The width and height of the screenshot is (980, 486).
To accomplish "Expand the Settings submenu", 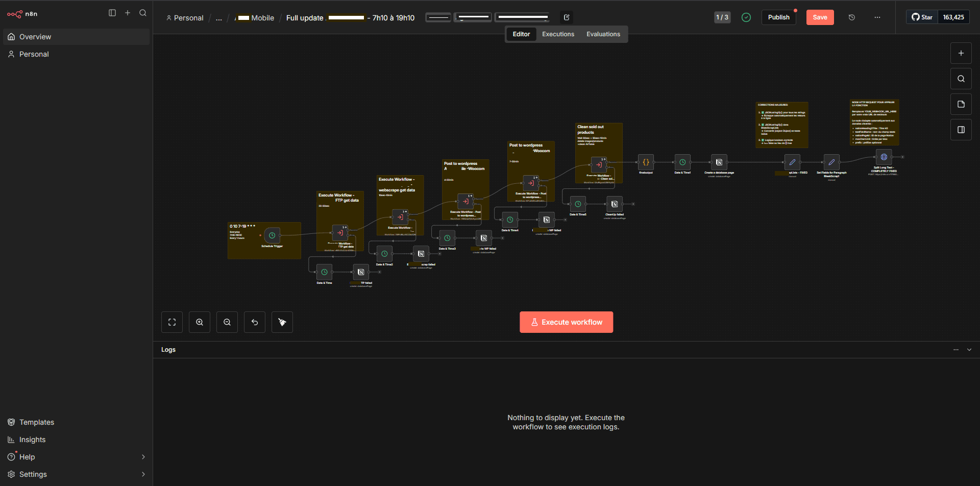I will 143,474.
